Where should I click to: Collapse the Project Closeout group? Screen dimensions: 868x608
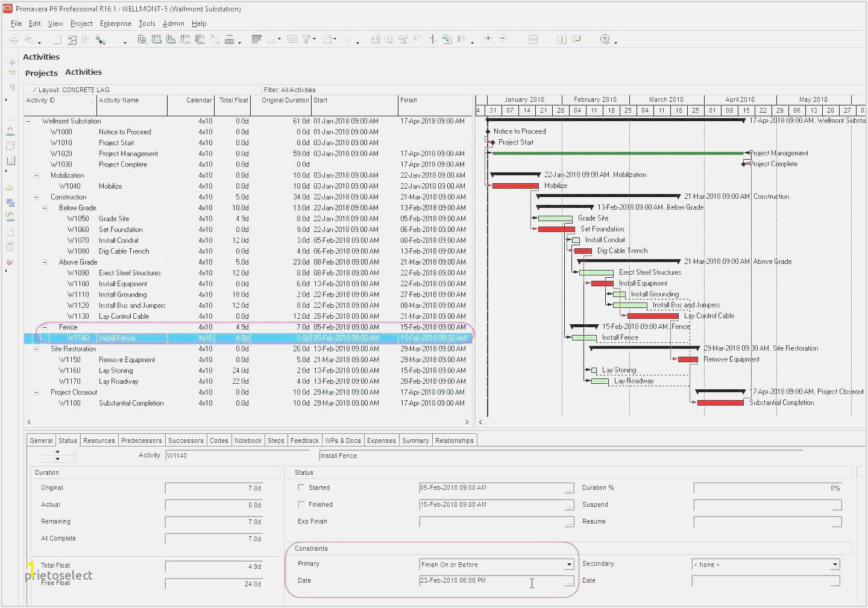pos(36,392)
